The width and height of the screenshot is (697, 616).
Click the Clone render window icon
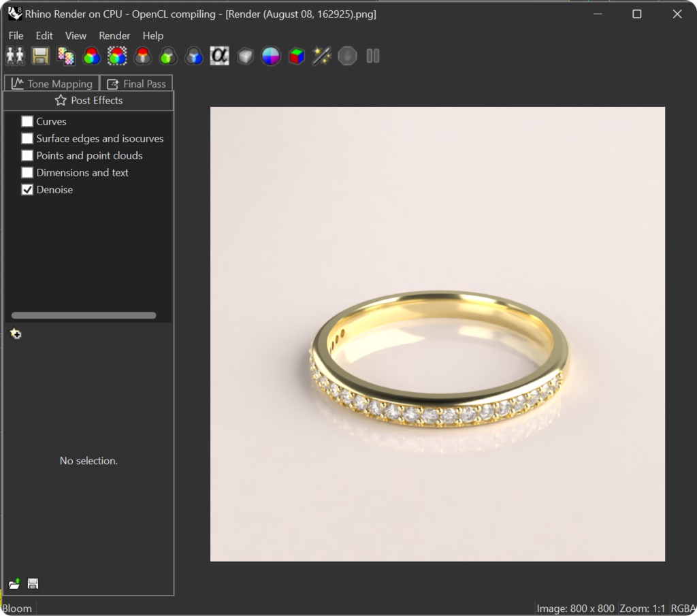(x=15, y=56)
